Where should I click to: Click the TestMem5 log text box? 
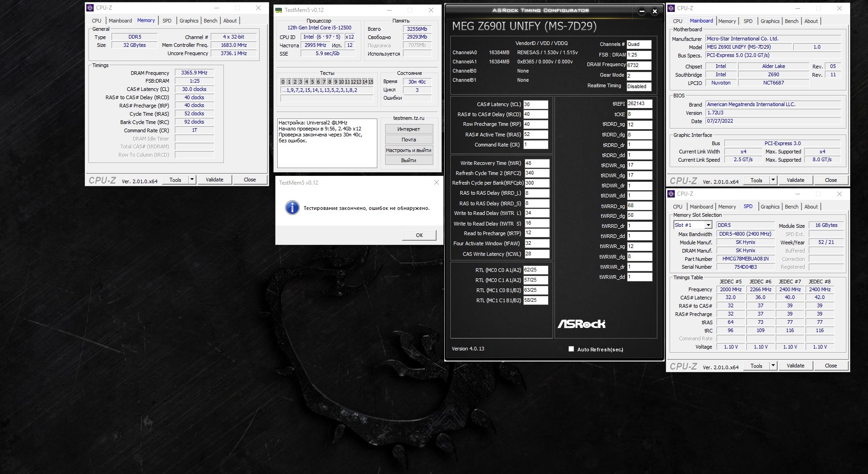327,143
